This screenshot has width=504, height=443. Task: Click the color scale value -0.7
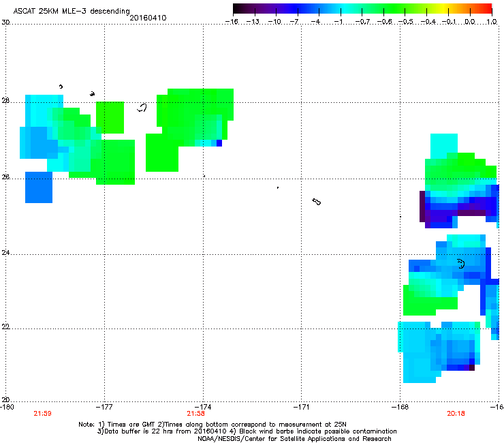point(362,22)
